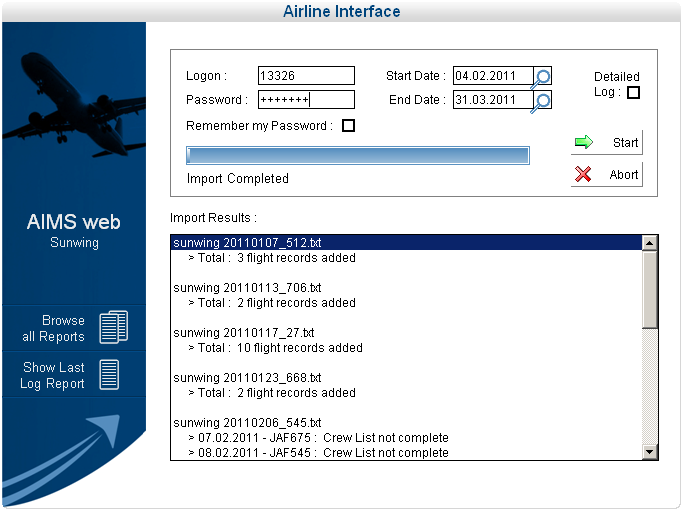The image size is (687, 513).
Task: Click the import results scrollbar thumb
Action: (x=650, y=290)
